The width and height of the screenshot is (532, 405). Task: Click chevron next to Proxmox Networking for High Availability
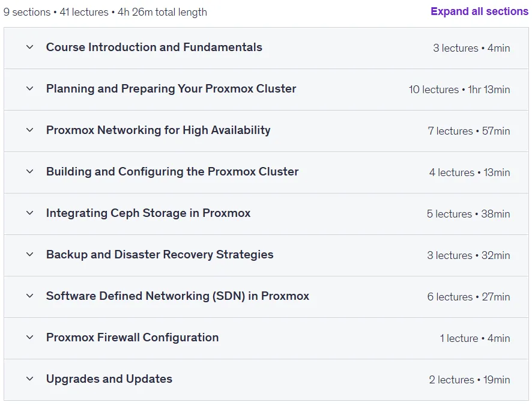(30, 130)
